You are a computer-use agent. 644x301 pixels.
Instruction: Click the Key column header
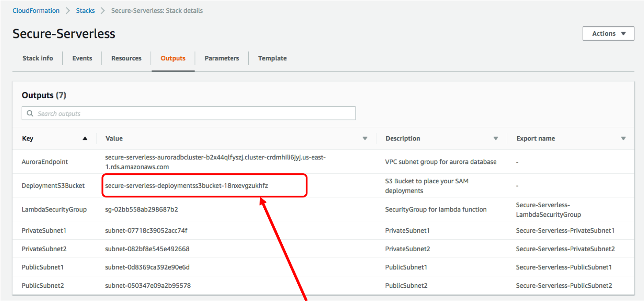(x=27, y=138)
